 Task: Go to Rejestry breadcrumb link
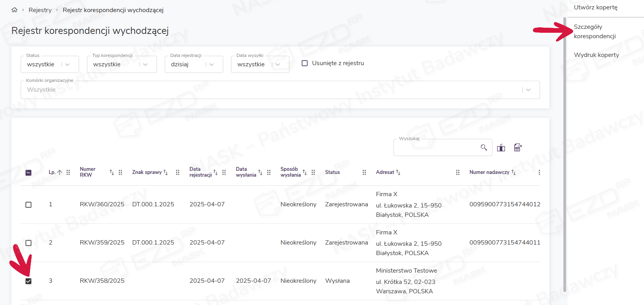[40, 10]
